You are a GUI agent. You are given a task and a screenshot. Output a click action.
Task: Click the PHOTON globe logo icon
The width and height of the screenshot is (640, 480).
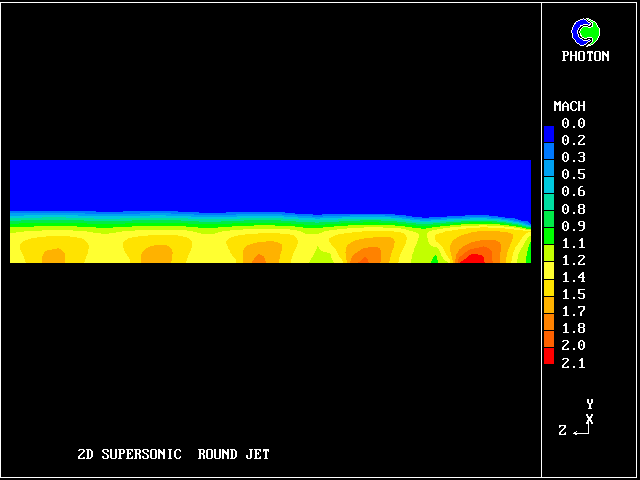point(585,33)
